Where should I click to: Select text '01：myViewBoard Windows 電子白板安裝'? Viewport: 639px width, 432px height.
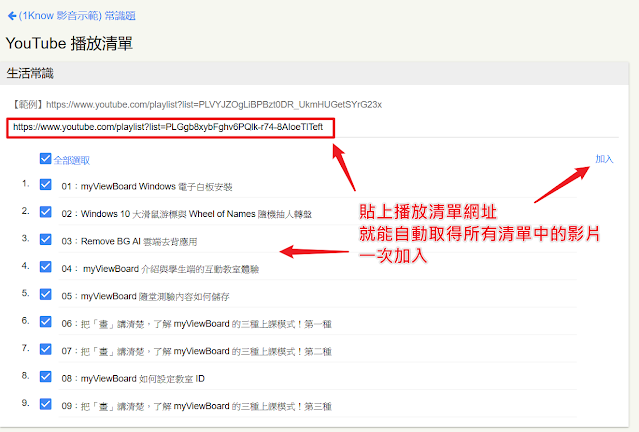[x=147, y=187]
